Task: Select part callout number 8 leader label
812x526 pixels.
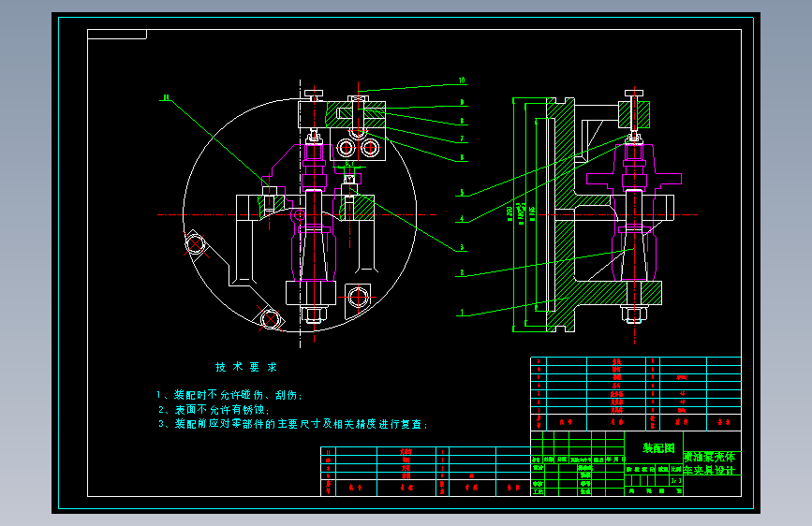Action: pyautogui.click(x=462, y=121)
